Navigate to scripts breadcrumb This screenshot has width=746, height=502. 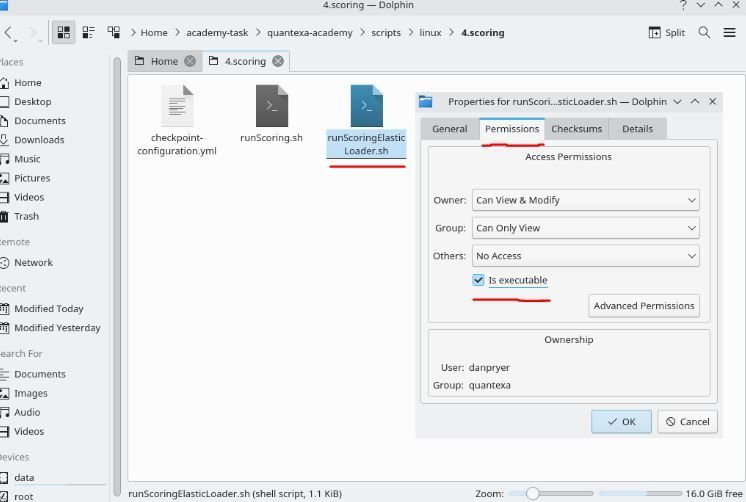[x=386, y=32]
